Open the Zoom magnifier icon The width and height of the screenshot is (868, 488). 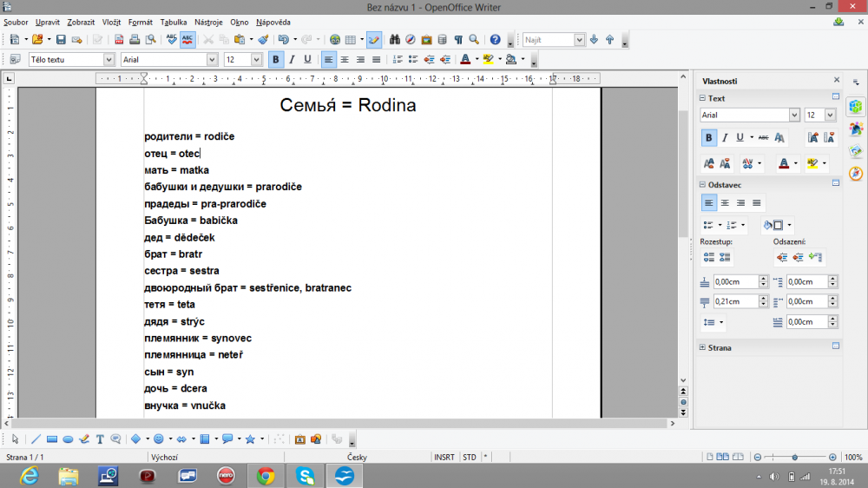pos(475,40)
